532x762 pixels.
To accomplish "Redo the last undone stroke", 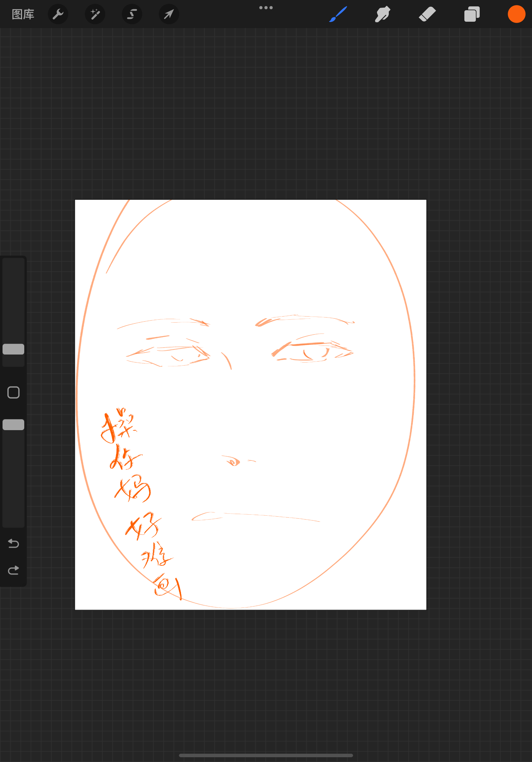I will [x=14, y=570].
